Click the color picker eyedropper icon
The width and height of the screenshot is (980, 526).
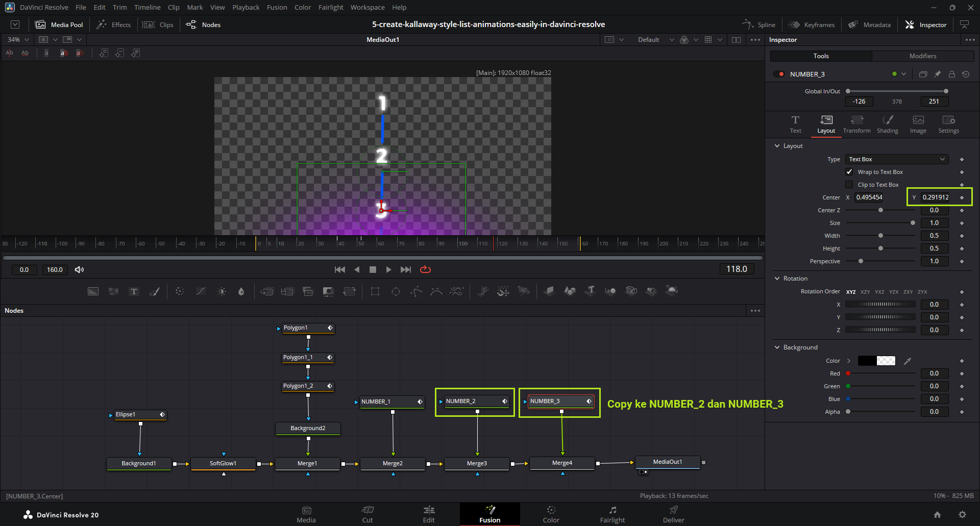[907, 361]
